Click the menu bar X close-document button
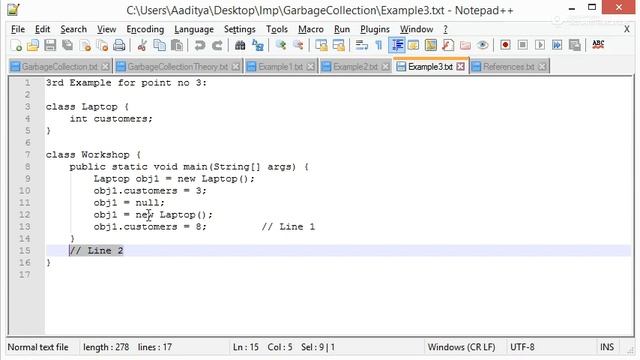Viewport: 640px width, 360px height. click(x=627, y=29)
